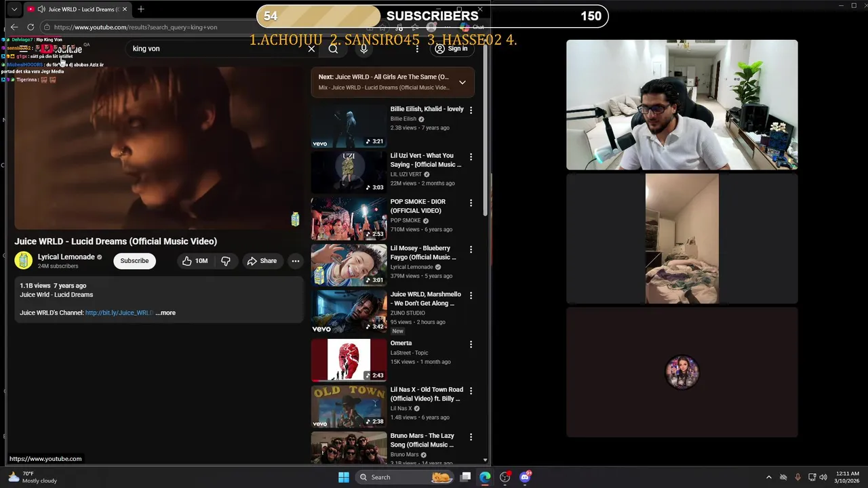Open Bruno Mars Lazy Song video title
The width and height of the screenshot is (868, 488).
[422, 440]
